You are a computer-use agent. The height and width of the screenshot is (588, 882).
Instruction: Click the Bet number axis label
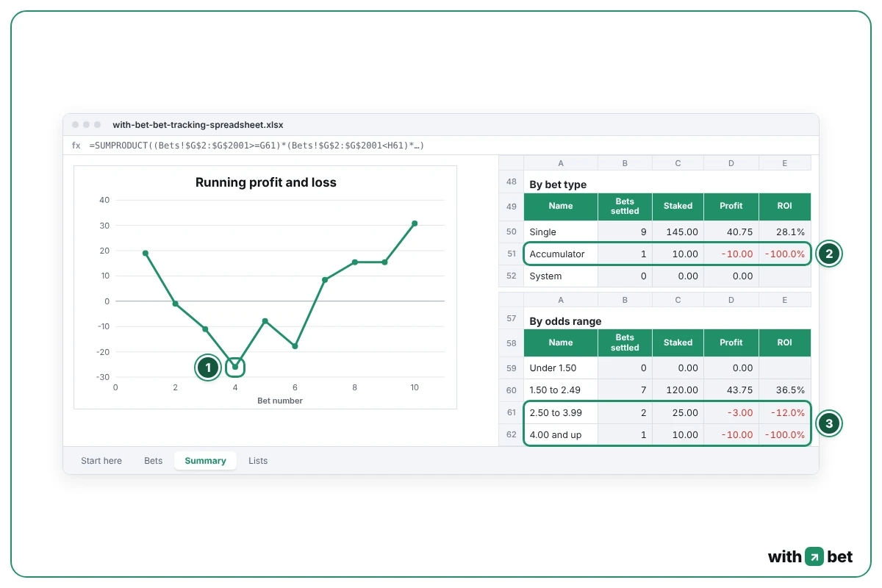[279, 401]
